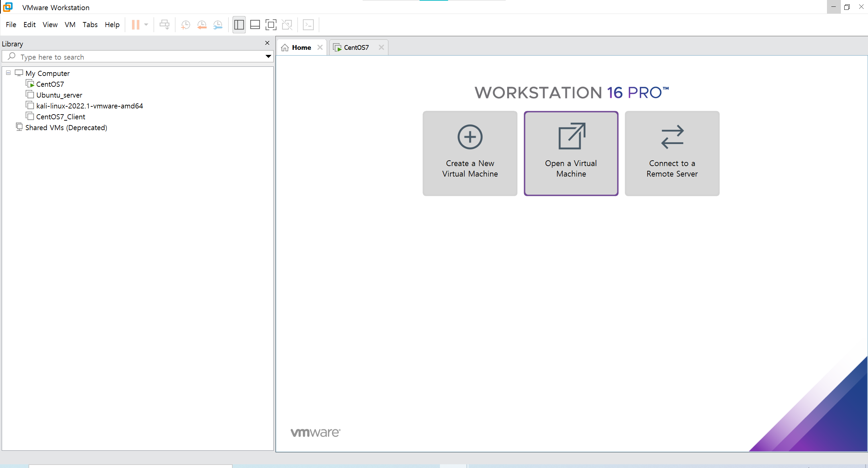Click the Suspend (pause) VM toolbar icon
Image resolution: width=868 pixels, height=468 pixels.
click(x=135, y=25)
